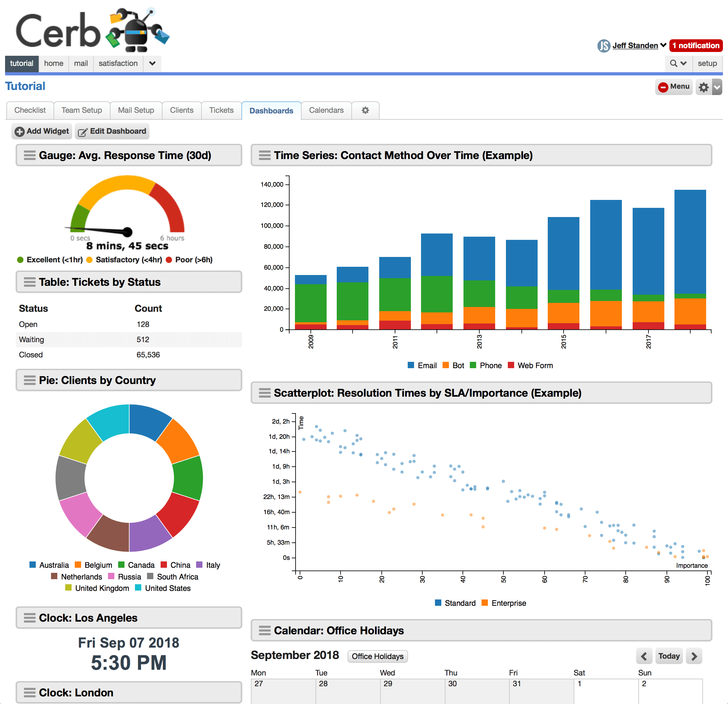Screen dimensions: 728x704
Task: Click the Add Widget button
Action: 42,131
